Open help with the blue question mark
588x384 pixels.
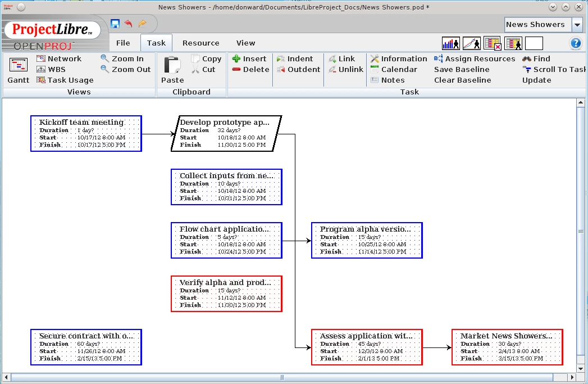coord(576,43)
